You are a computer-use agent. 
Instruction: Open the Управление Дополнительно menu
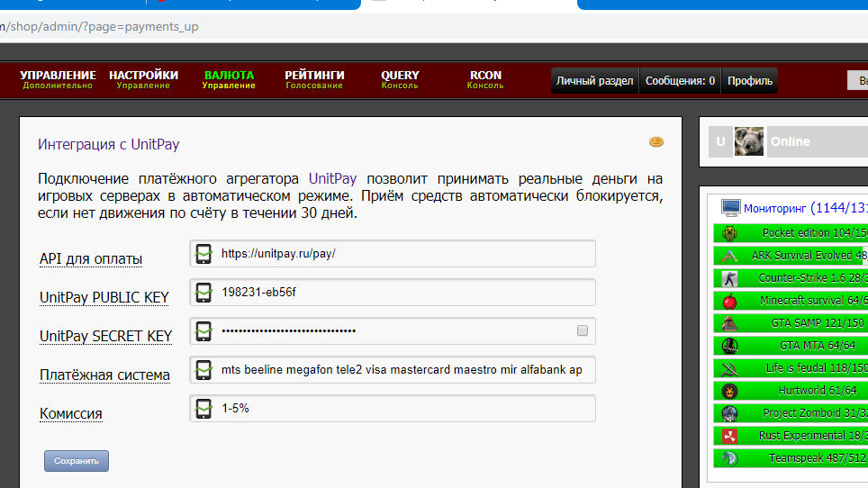click(x=58, y=79)
